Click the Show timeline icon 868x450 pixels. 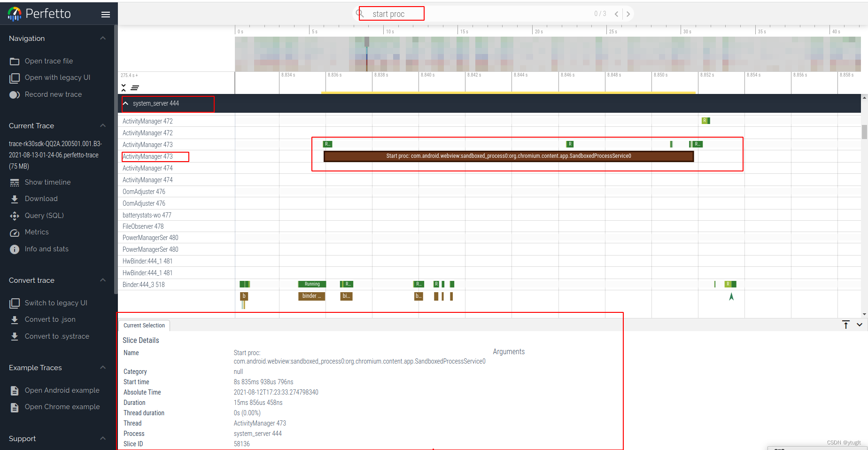15,183
